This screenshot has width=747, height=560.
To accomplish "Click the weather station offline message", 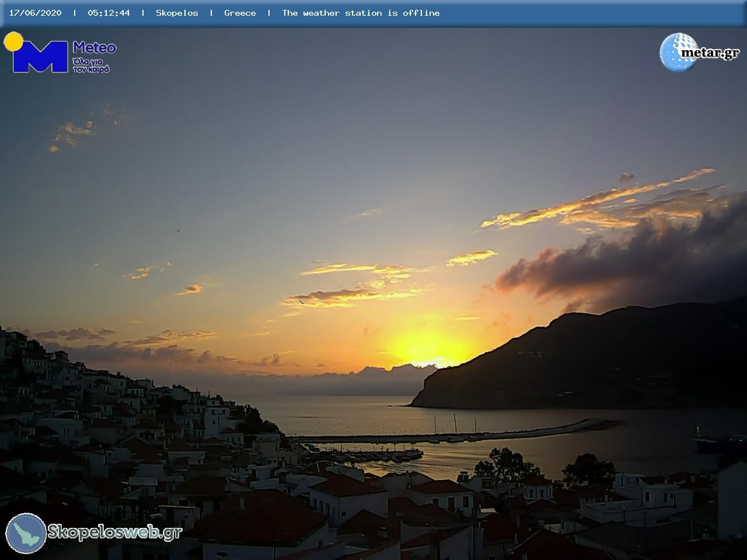I will coord(361,13).
